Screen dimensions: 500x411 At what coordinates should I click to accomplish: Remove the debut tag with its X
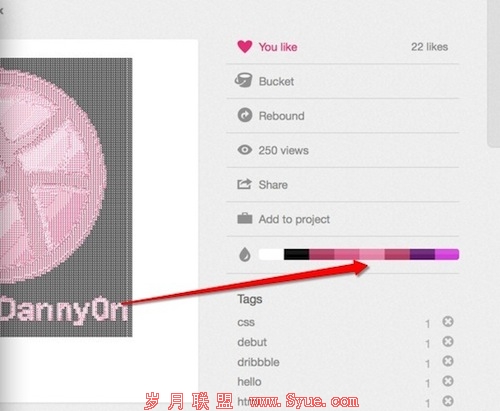(x=448, y=342)
